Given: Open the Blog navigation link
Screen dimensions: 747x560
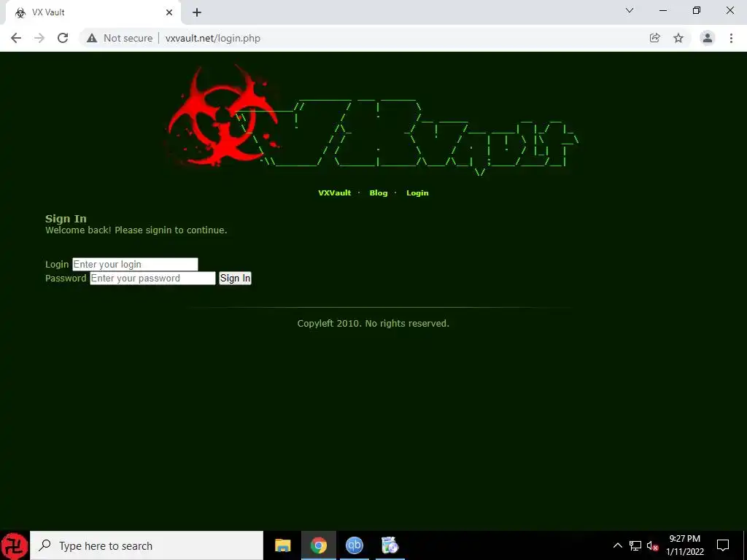Looking at the screenshot, I should pos(379,192).
